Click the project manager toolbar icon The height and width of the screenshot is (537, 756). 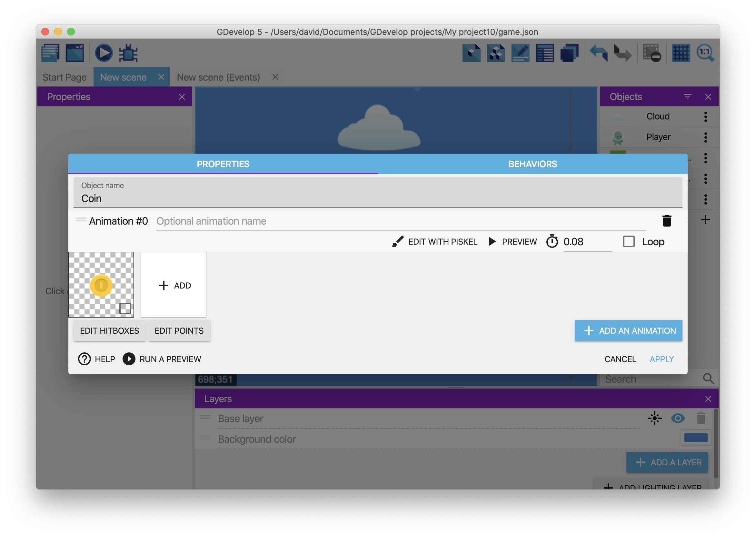tap(50, 53)
